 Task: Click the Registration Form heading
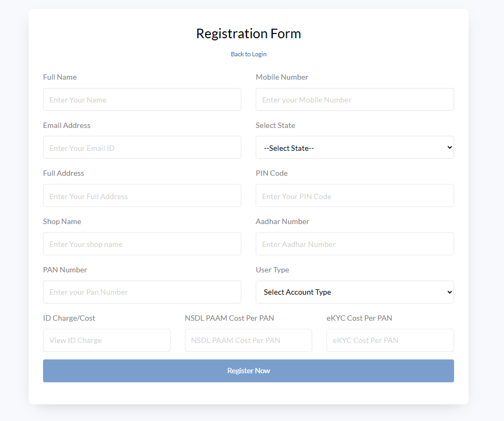[x=249, y=33]
